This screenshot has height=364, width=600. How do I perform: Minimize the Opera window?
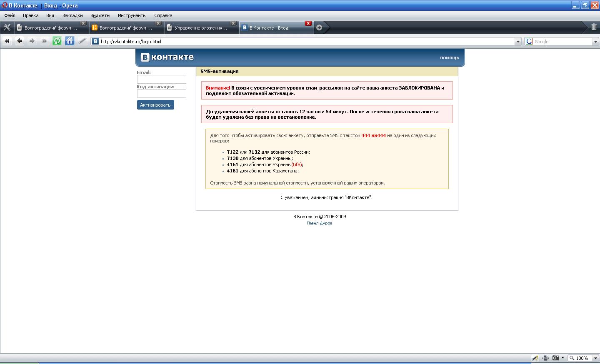click(575, 5)
